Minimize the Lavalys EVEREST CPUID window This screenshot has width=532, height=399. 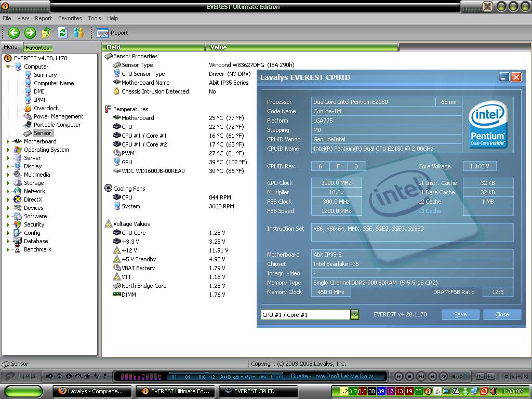(504, 77)
